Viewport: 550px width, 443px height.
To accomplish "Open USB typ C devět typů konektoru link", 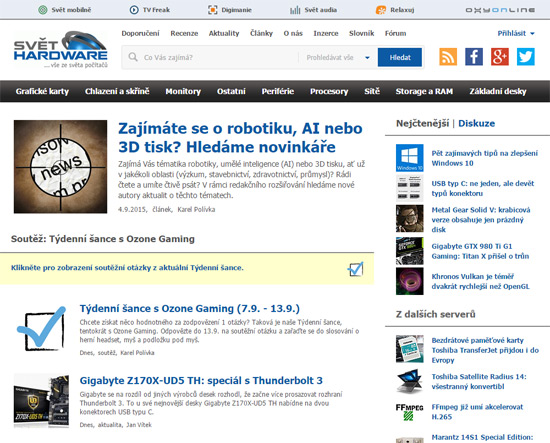I will click(x=483, y=188).
